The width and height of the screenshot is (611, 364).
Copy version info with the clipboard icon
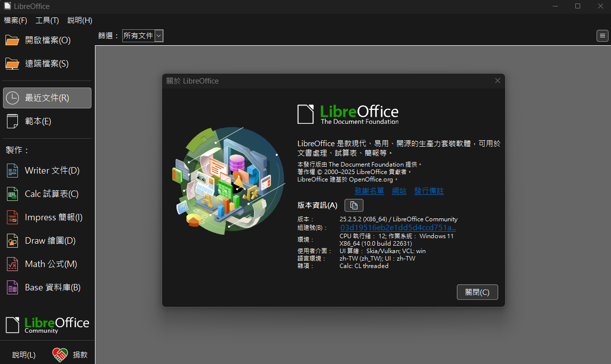tap(354, 205)
